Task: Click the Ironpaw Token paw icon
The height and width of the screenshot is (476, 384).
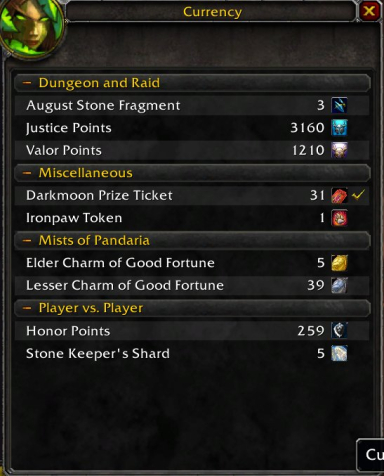Action: point(339,218)
